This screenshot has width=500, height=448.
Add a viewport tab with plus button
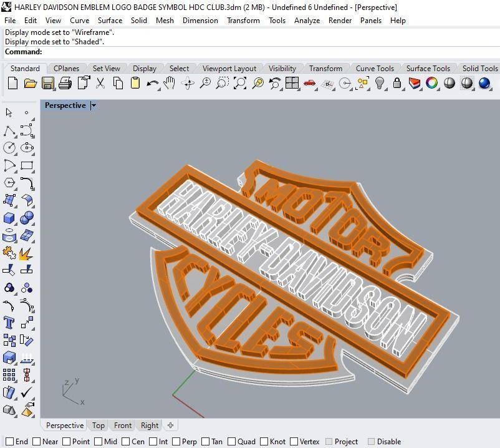pyautogui.click(x=170, y=425)
